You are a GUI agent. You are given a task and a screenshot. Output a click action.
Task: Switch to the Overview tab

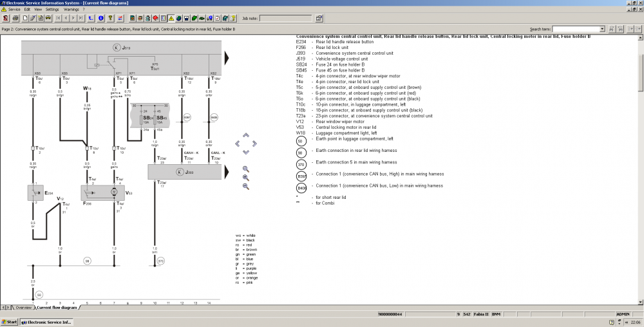(23, 308)
